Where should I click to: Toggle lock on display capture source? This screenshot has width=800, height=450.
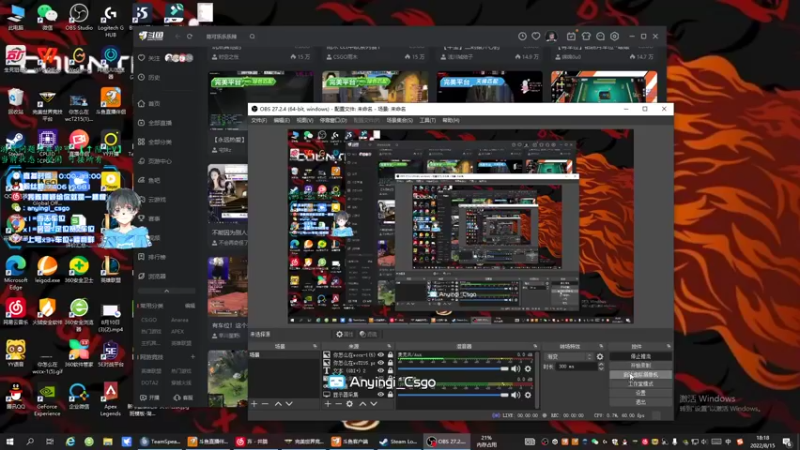tap(390, 394)
